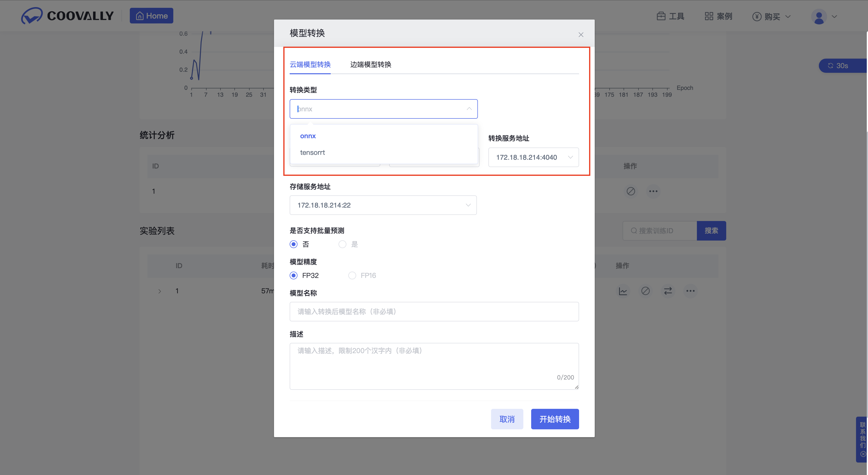Select tensorrt from conversion type list

pyautogui.click(x=312, y=152)
